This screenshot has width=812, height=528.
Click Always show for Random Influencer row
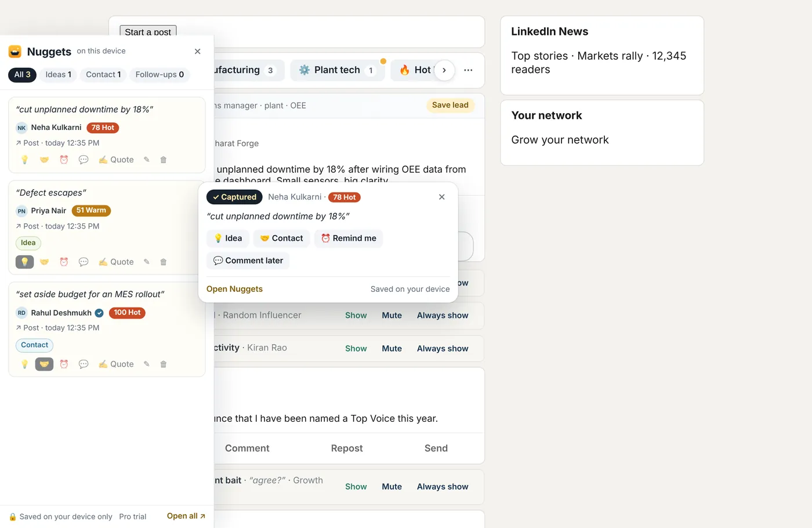pyautogui.click(x=443, y=316)
